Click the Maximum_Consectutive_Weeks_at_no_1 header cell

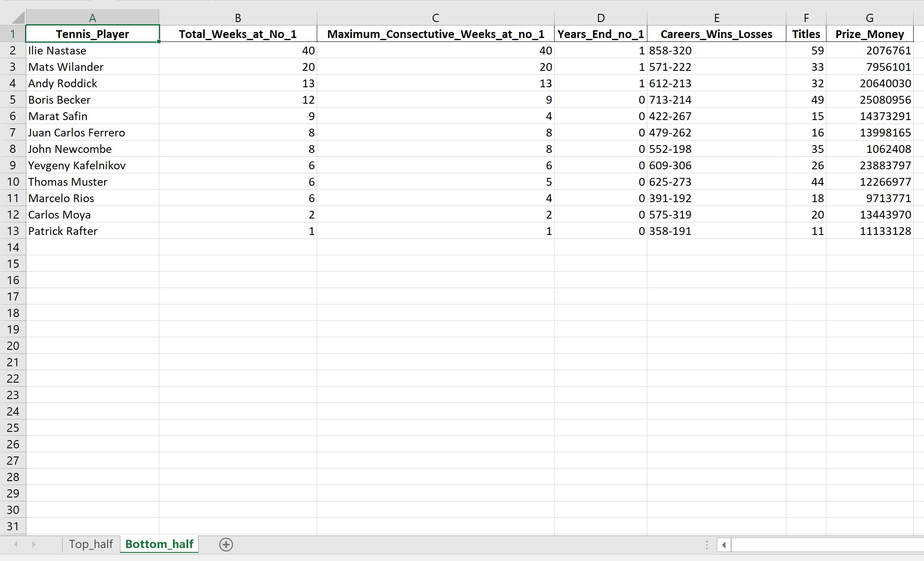tap(435, 34)
